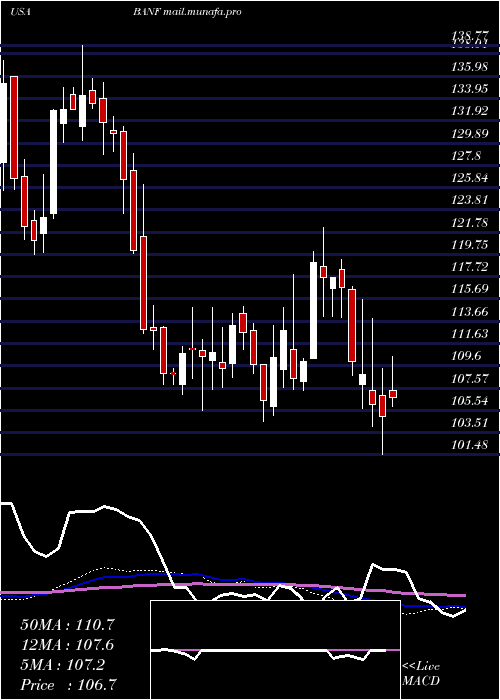This screenshot has height=700, width=500.
Task: Click the MACD inset chart panel
Action: (x=275, y=650)
